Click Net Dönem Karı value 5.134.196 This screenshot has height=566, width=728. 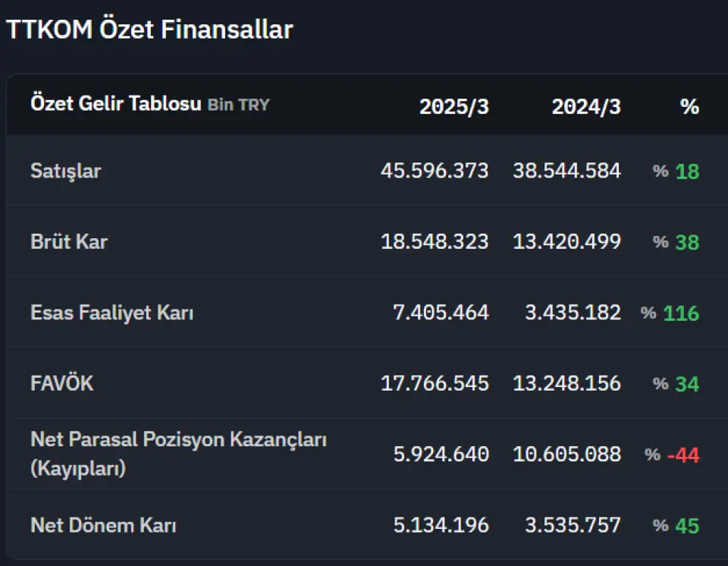pyautogui.click(x=441, y=524)
